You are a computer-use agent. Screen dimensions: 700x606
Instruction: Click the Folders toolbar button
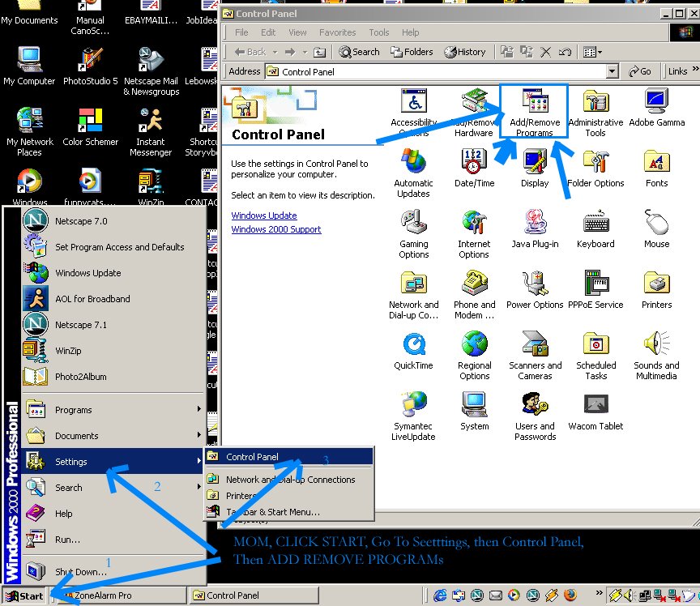pyautogui.click(x=412, y=52)
